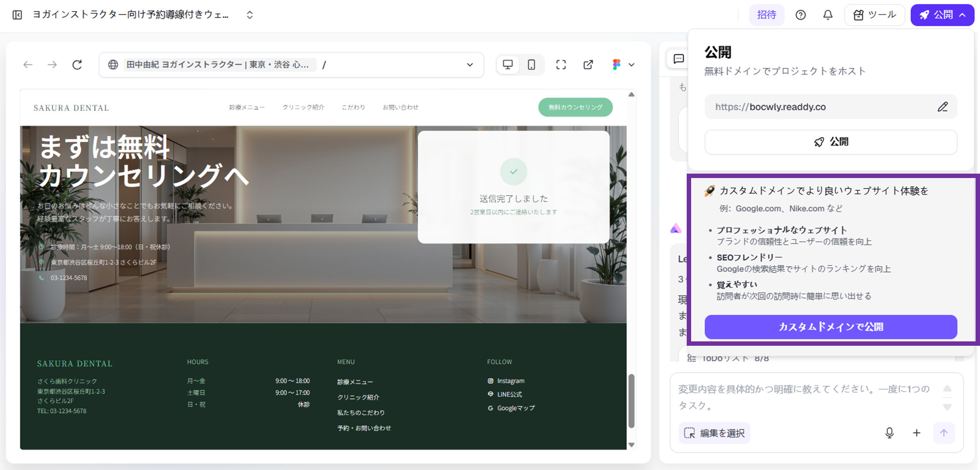Edit the domain with pencil icon
Image resolution: width=980 pixels, height=470 pixels.
(x=942, y=107)
